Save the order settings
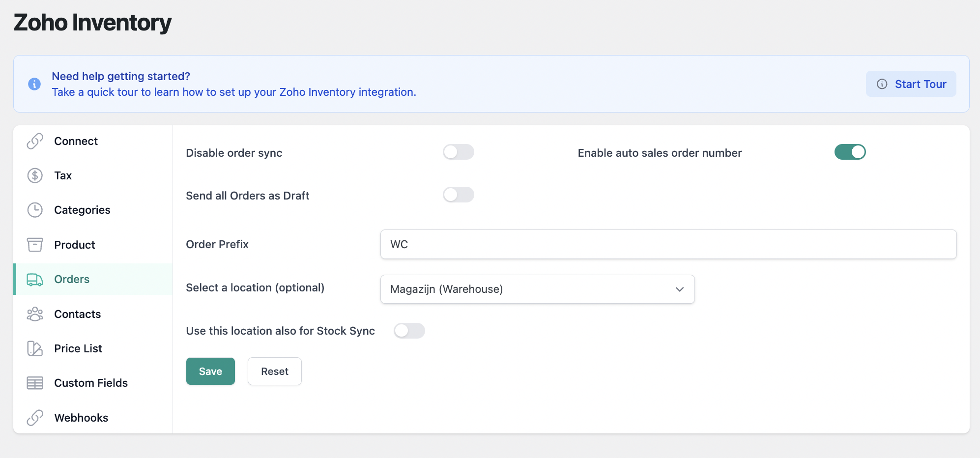980x458 pixels. point(210,372)
